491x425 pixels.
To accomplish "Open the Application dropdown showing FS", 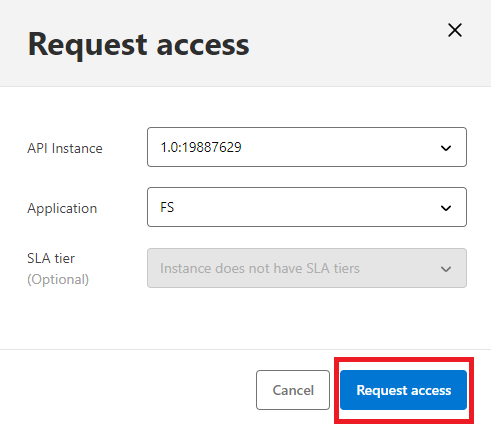I will (307, 207).
